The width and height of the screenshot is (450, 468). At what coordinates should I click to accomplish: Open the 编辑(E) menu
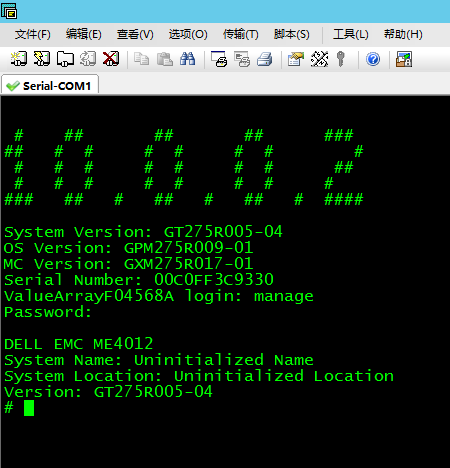(x=83, y=34)
